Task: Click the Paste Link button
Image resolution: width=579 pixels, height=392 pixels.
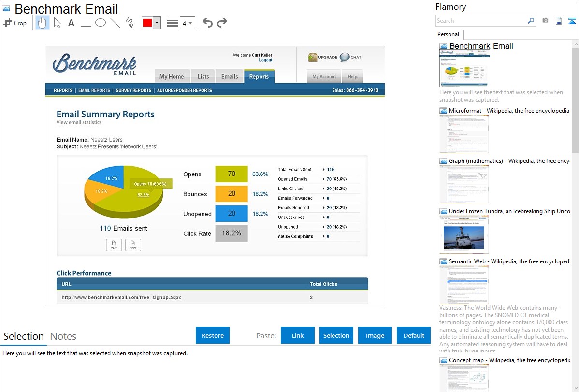Action: 298,335
